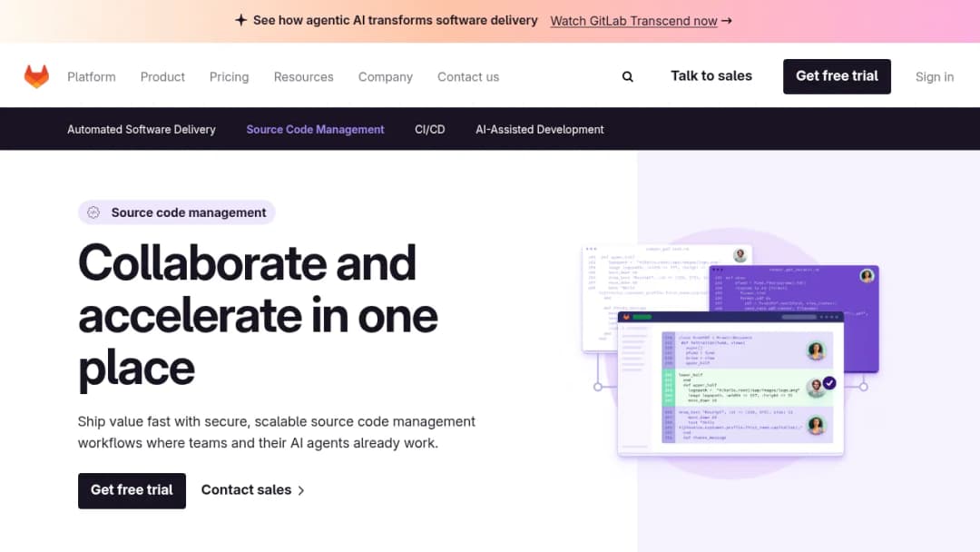Switch to Automated Software Delivery tab

(142, 130)
